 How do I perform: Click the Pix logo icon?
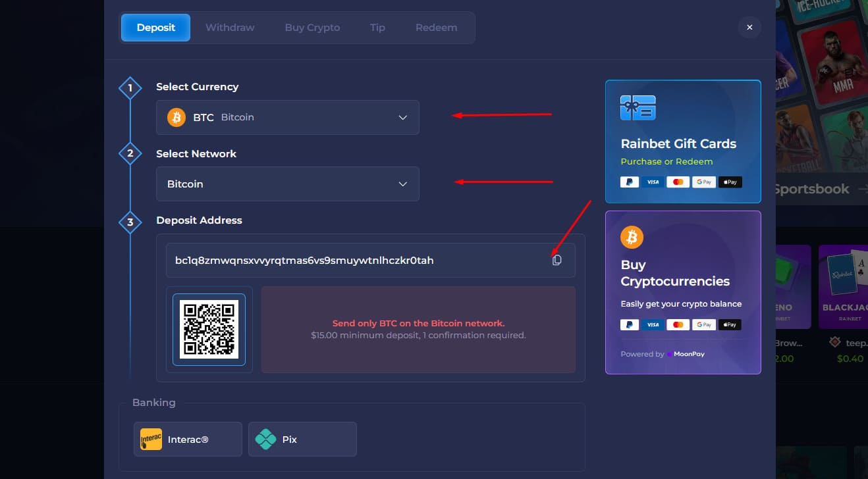tap(265, 439)
